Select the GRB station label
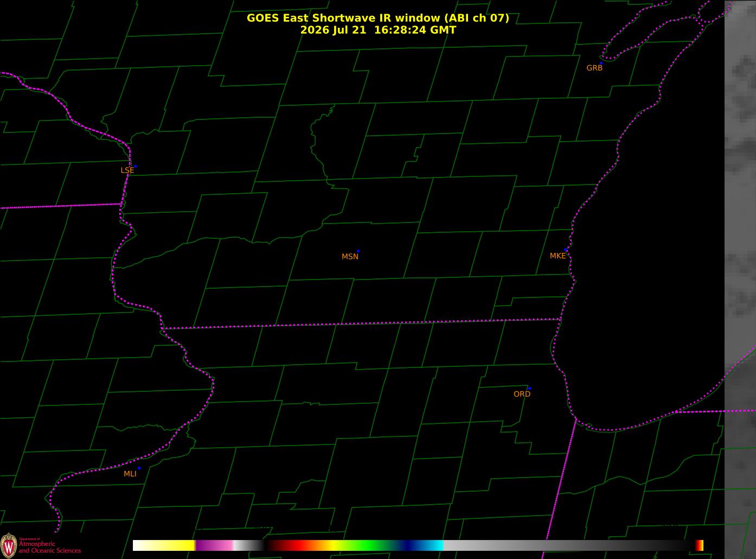This screenshot has height=559, width=756. pyautogui.click(x=594, y=68)
